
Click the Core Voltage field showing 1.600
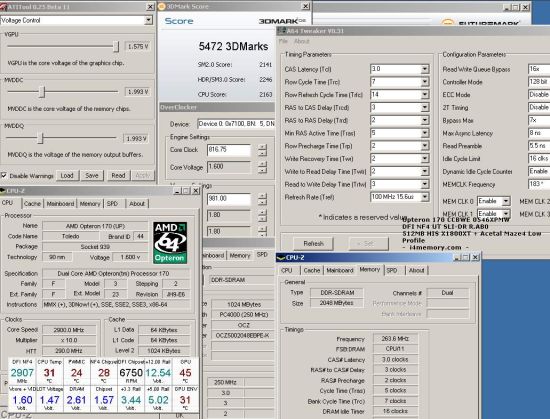pos(229,167)
